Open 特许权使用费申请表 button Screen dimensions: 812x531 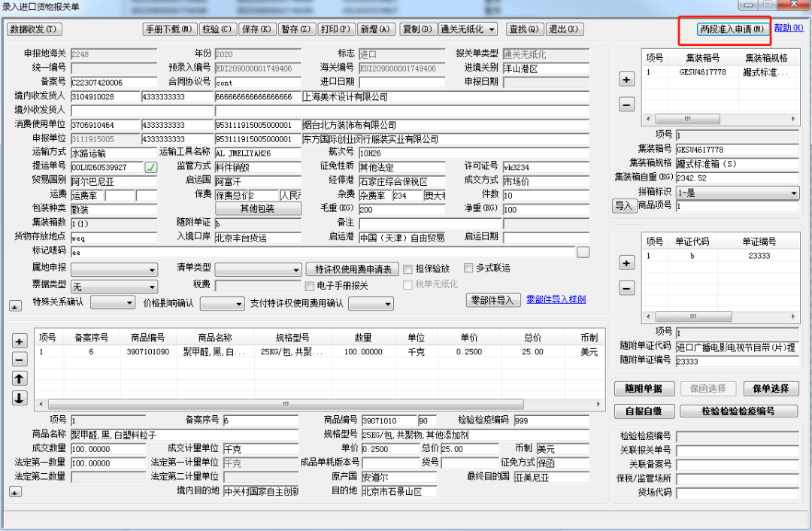(x=353, y=269)
